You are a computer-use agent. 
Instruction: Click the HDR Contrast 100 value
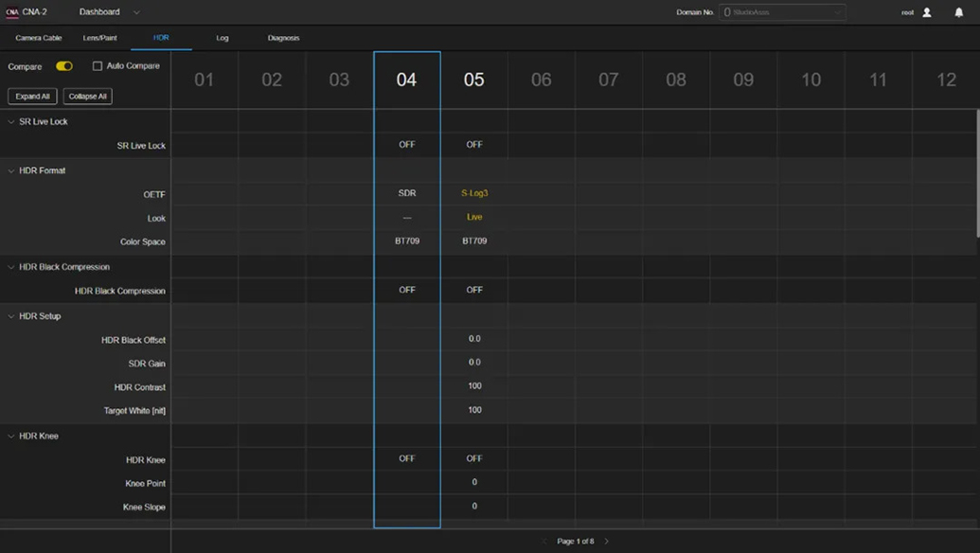click(474, 386)
